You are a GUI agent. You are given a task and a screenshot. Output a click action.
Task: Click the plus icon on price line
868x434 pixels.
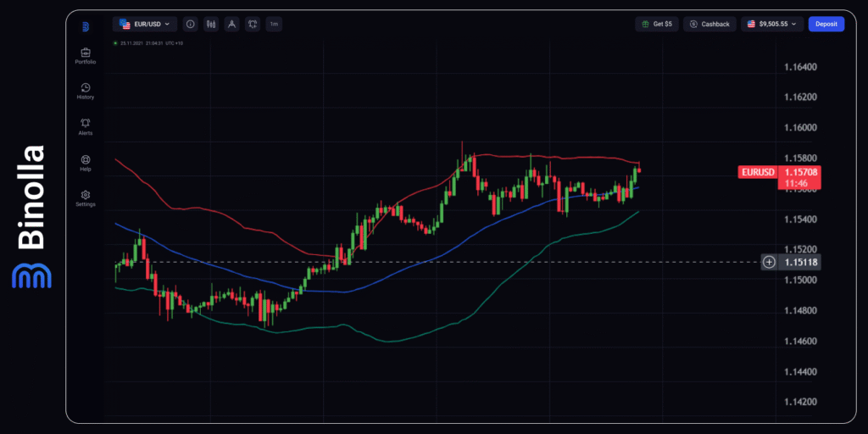point(769,262)
